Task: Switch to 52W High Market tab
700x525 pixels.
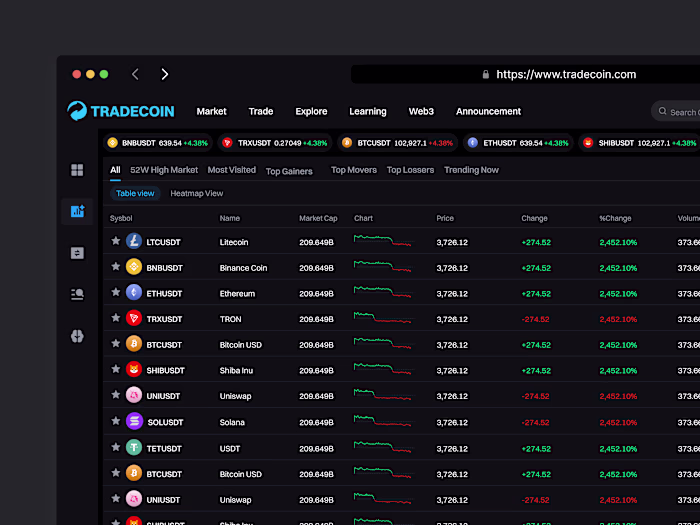Action: (164, 170)
